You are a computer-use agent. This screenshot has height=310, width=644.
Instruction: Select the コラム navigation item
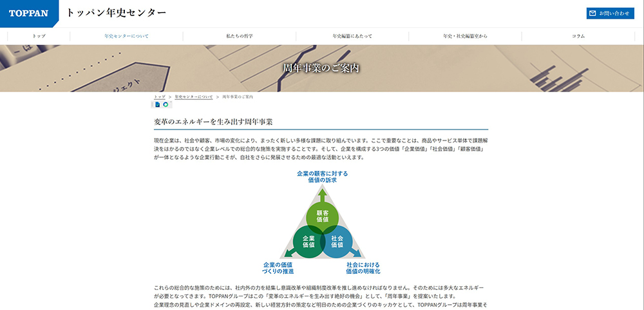pos(578,36)
